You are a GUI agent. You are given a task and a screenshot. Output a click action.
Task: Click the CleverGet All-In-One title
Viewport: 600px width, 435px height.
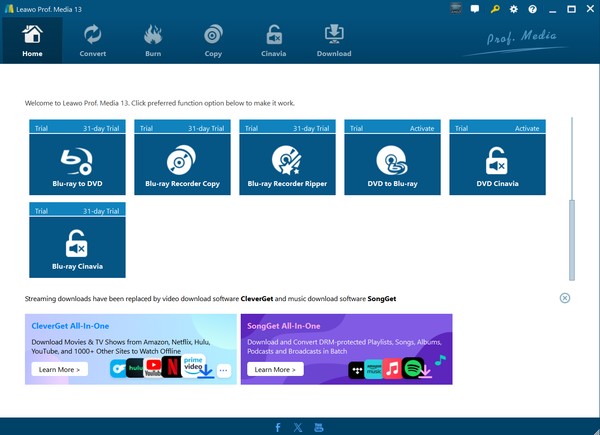(70, 326)
